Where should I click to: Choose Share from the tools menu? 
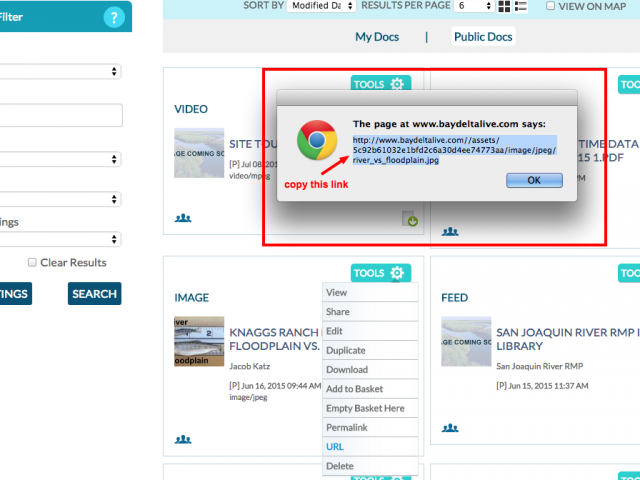370,311
